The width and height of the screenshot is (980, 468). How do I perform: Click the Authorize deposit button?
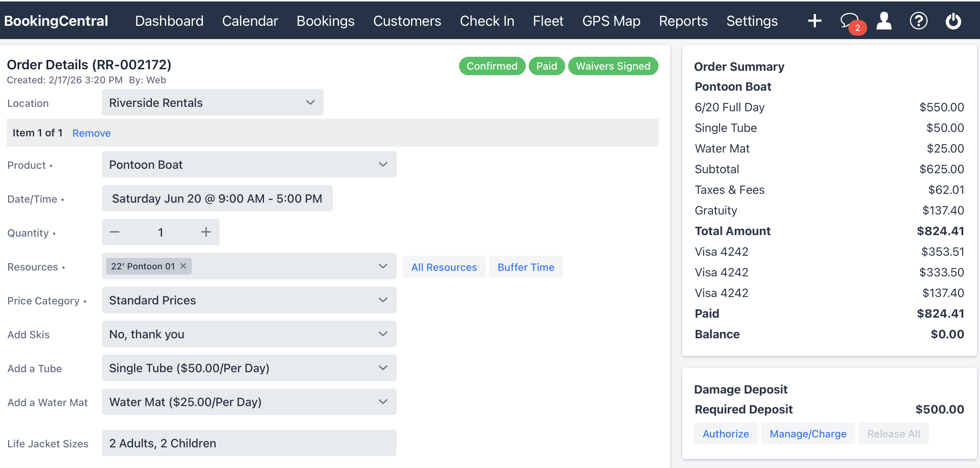(x=726, y=433)
